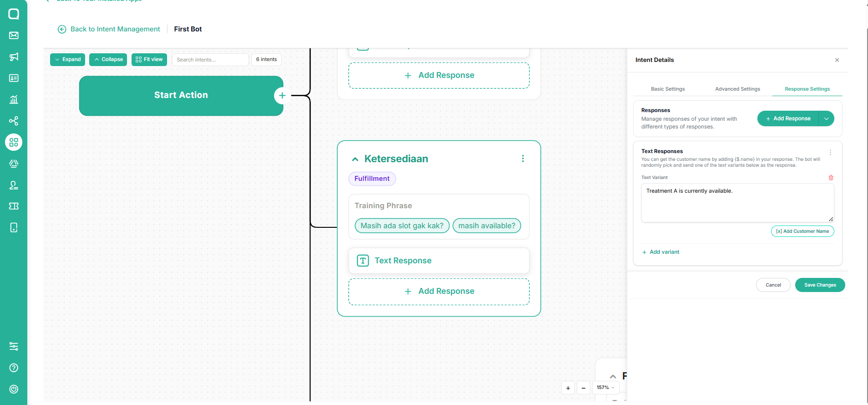Click Add Response in upper intent card
Viewport: 868px width, 405px height.
tap(439, 76)
